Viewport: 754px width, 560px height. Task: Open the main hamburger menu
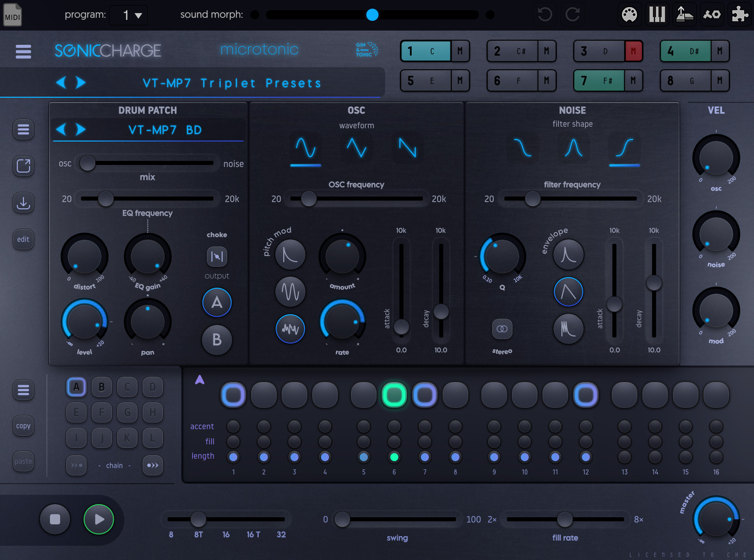pos(23,51)
